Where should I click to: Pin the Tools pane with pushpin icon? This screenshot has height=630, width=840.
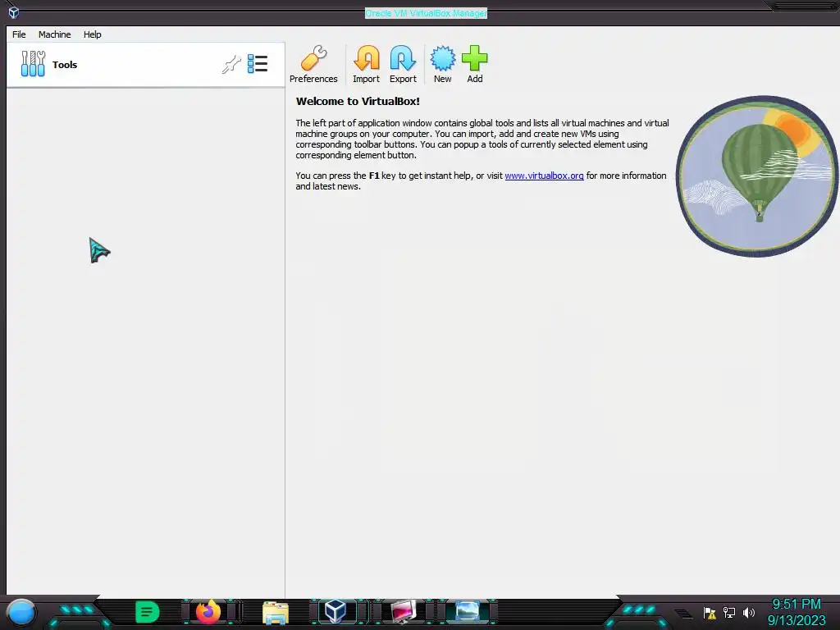tap(231, 65)
